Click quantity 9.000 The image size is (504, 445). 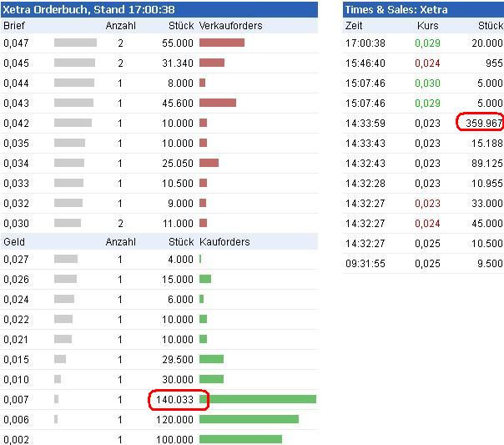coord(180,203)
